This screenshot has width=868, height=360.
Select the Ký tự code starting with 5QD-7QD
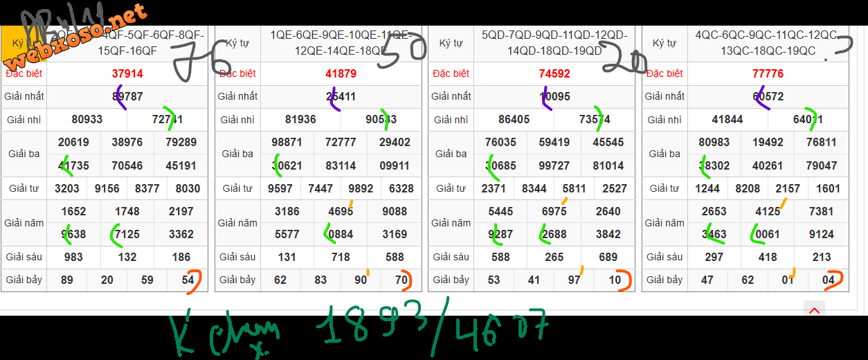click(x=554, y=43)
